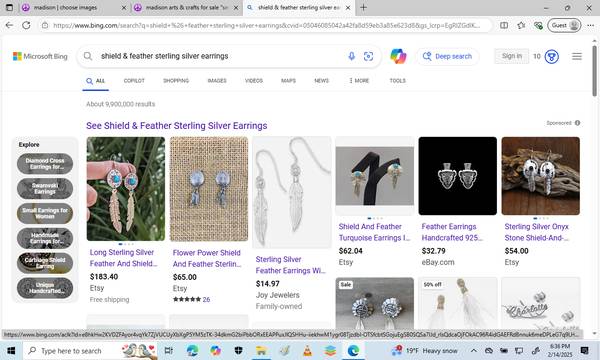Open visual search camera icon
Image resolution: width=600 pixels, height=360 pixels.
click(x=368, y=56)
